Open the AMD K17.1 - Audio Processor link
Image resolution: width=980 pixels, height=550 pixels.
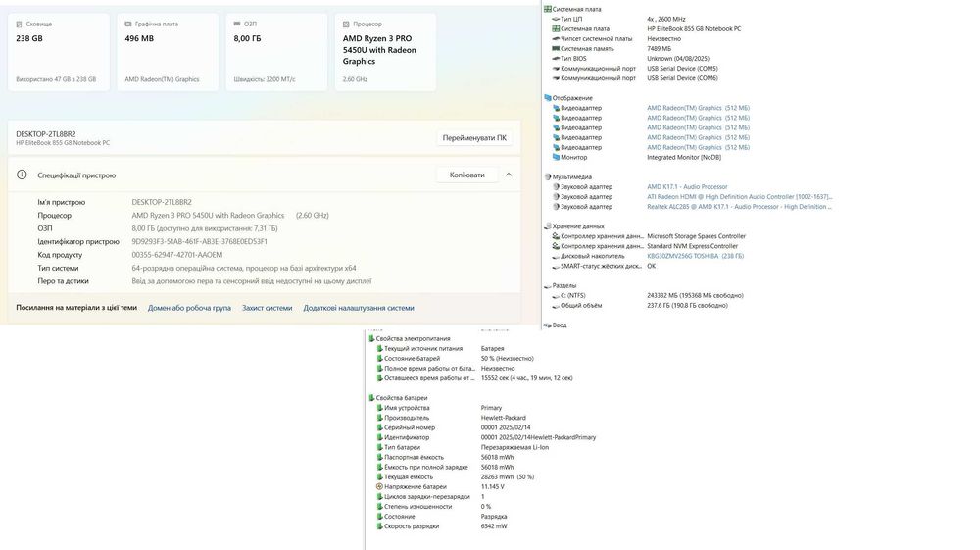point(687,187)
